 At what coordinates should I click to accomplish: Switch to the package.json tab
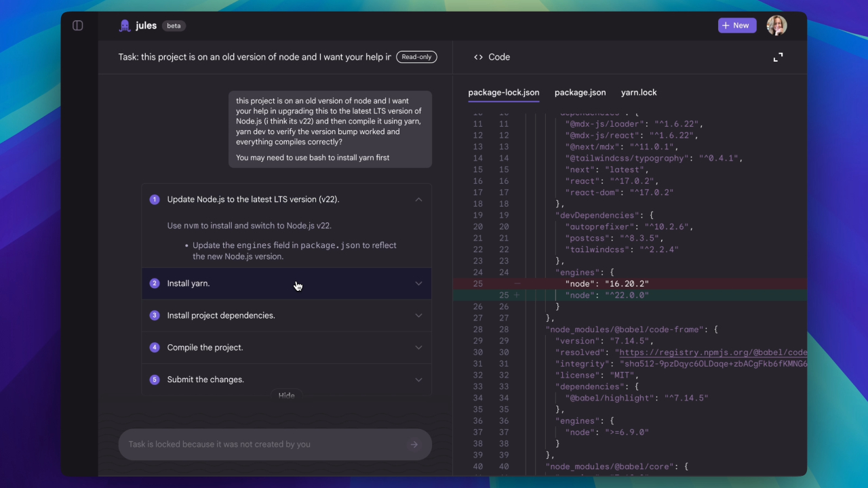(x=580, y=93)
